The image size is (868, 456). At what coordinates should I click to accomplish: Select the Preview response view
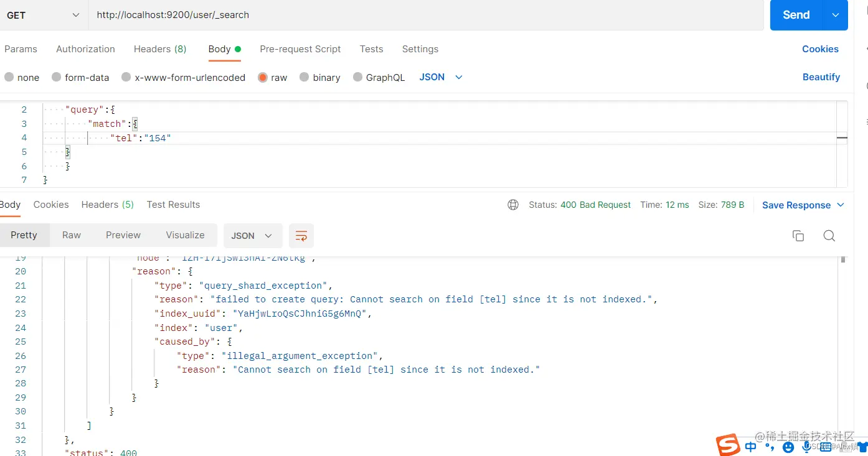(123, 235)
